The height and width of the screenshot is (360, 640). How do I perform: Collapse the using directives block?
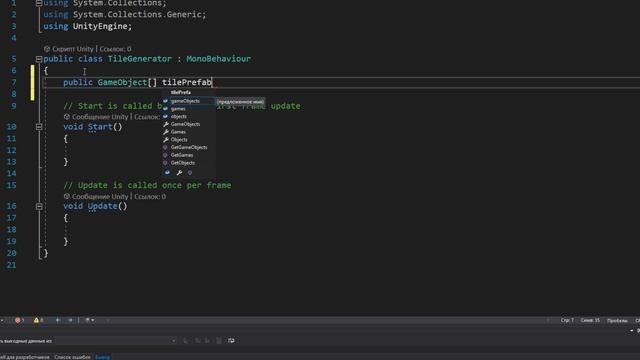39,3
